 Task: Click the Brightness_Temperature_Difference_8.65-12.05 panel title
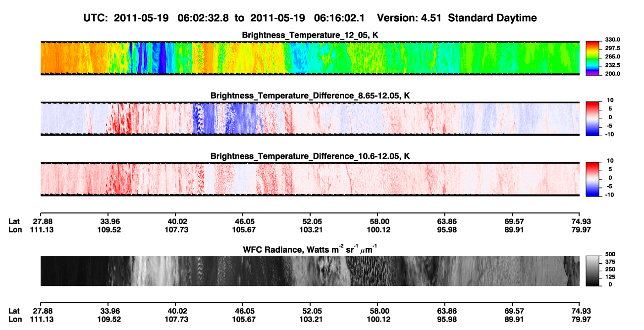point(310,95)
